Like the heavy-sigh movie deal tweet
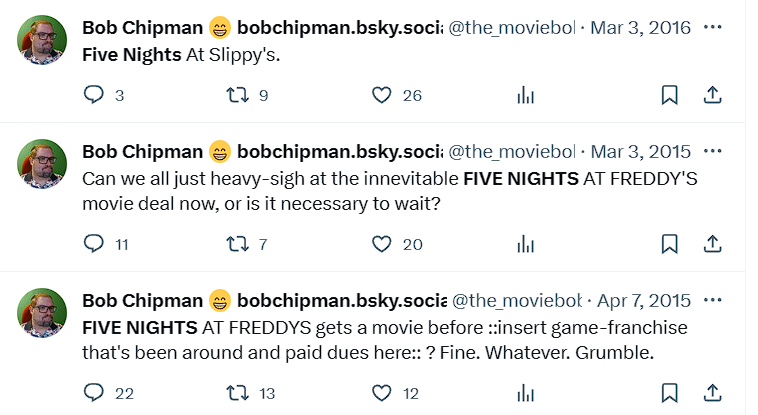Screen dimensions: 758x415 pyautogui.click(x=381, y=244)
